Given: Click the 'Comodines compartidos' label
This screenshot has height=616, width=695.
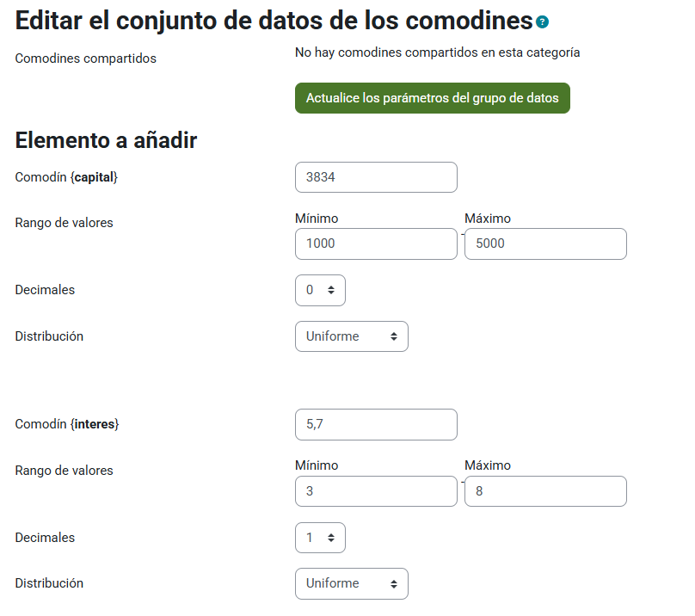Looking at the screenshot, I should pyautogui.click(x=86, y=59).
